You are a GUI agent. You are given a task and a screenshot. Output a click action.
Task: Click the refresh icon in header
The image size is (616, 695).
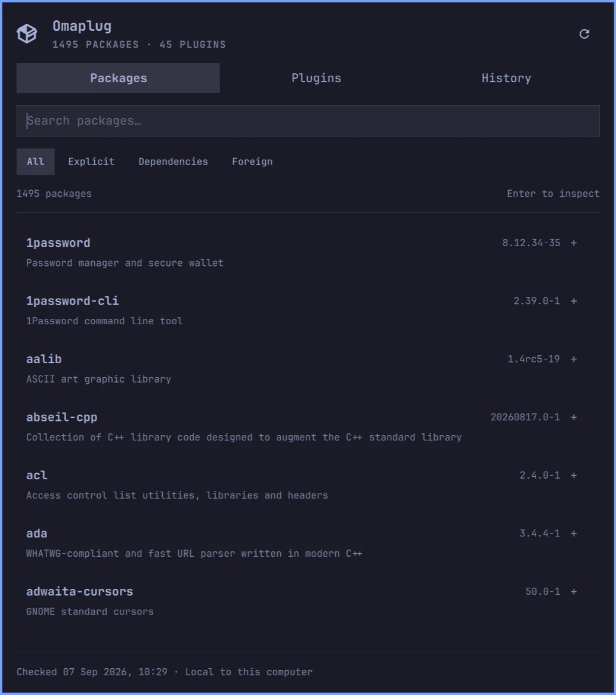[x=584, y=34]
